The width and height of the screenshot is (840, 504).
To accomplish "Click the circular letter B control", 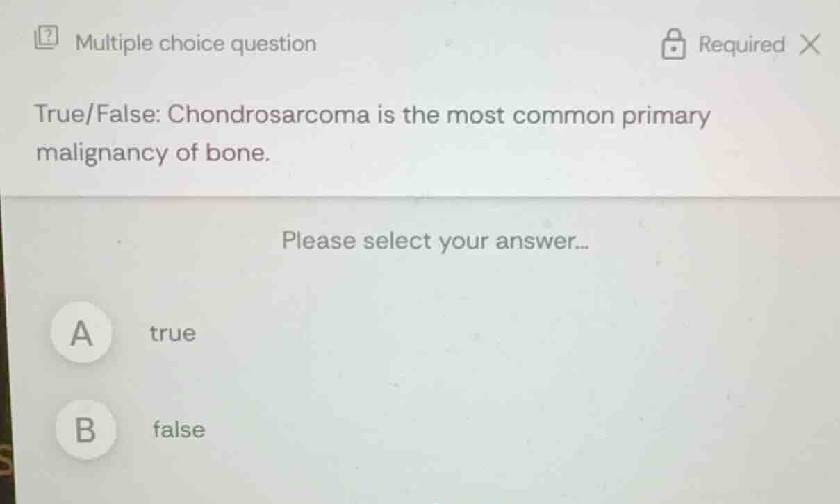I will coord(85,429).
